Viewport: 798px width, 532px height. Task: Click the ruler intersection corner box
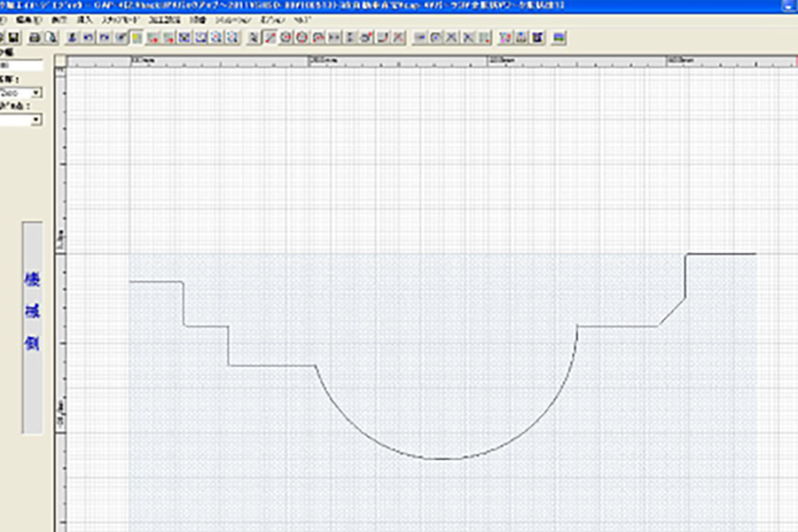[61, 61]
